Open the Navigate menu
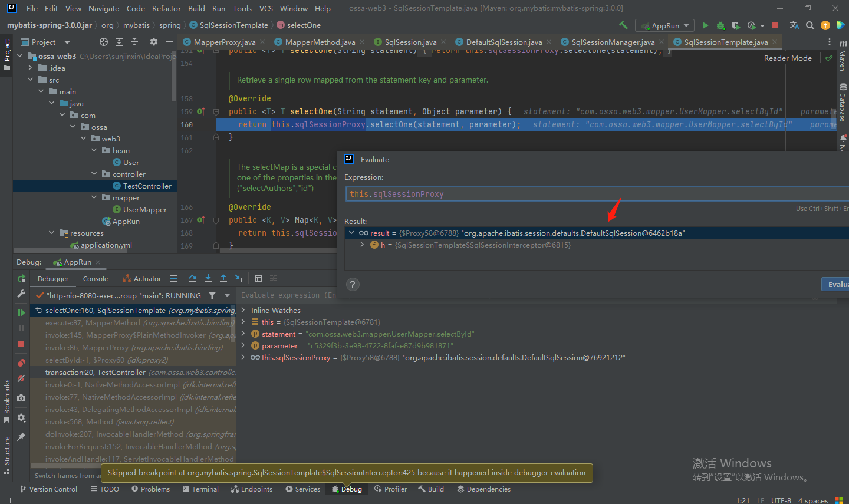This screenshot has width=849, height=504. click(x=104, y=8)
